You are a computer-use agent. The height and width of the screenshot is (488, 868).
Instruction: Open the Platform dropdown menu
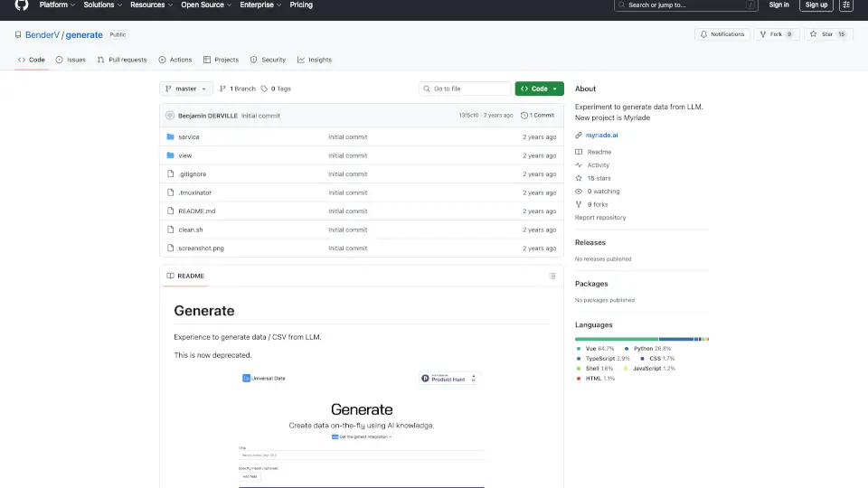click(57, 5)
